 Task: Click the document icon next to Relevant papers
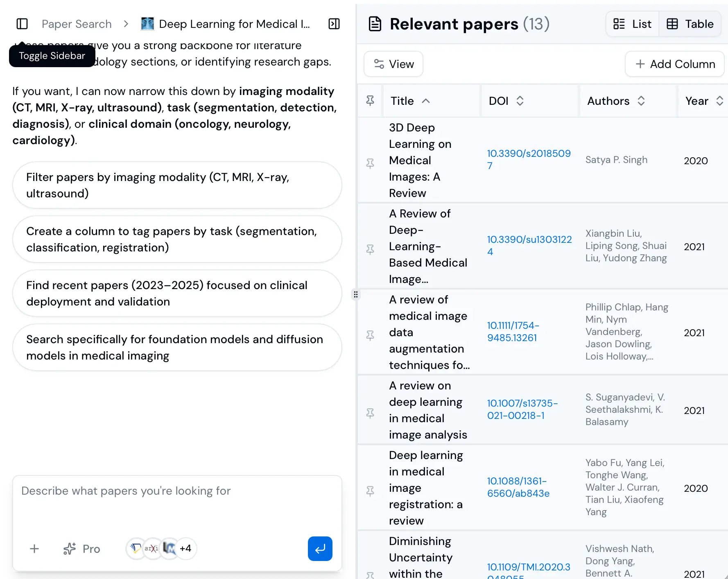tap(375, 24)
